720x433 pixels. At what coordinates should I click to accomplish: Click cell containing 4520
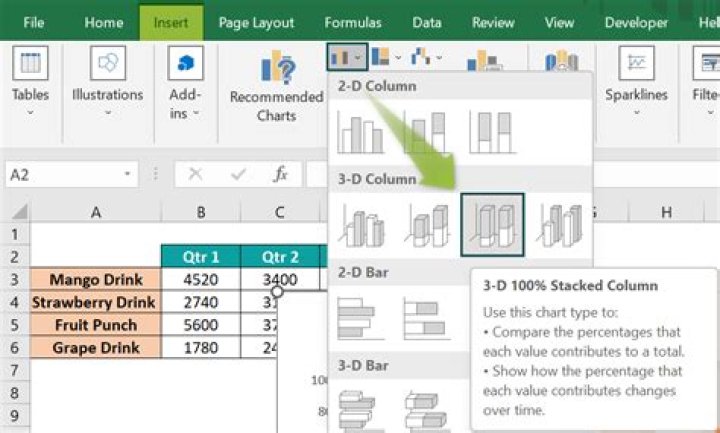[201, 279]
